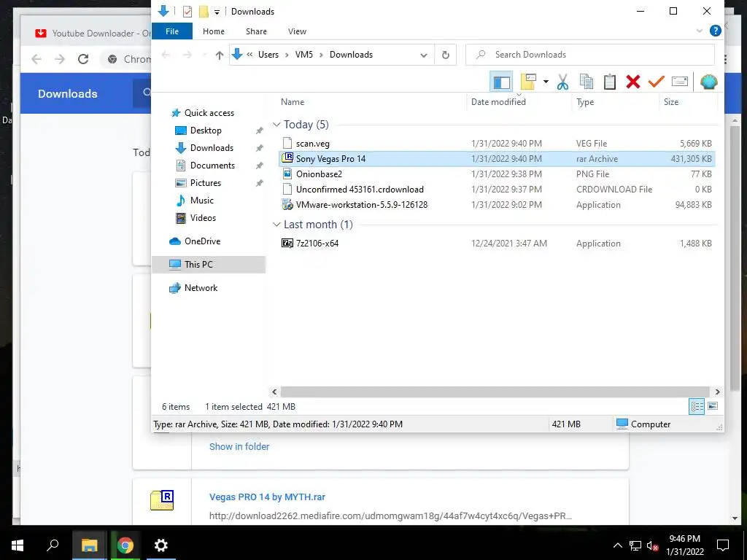Open the Share ribbon tab
747x560 pixels.
(256, 31)
